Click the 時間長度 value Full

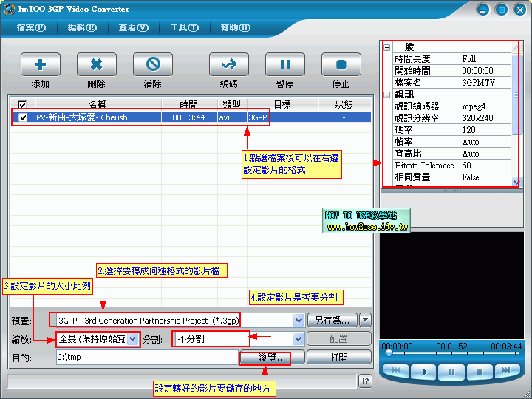[485, 59]
